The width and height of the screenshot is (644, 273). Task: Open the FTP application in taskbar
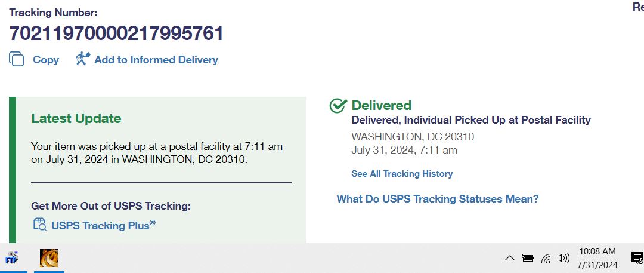click(x=12, y=258)
